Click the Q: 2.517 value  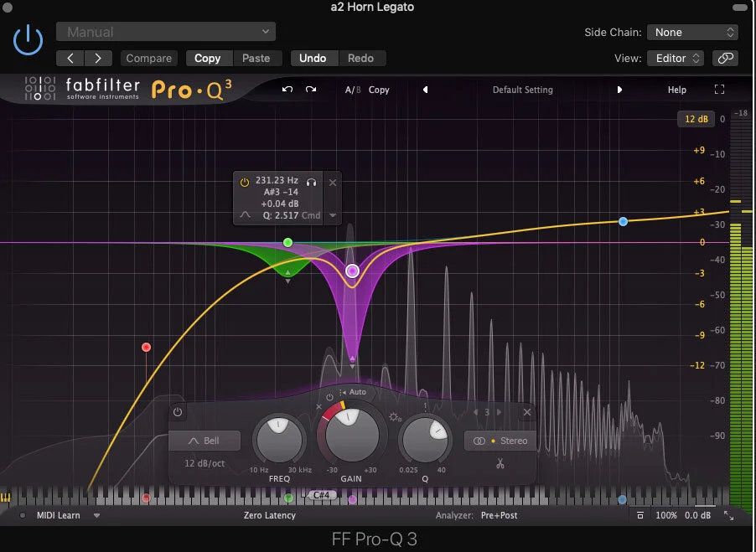coord(281,215)
